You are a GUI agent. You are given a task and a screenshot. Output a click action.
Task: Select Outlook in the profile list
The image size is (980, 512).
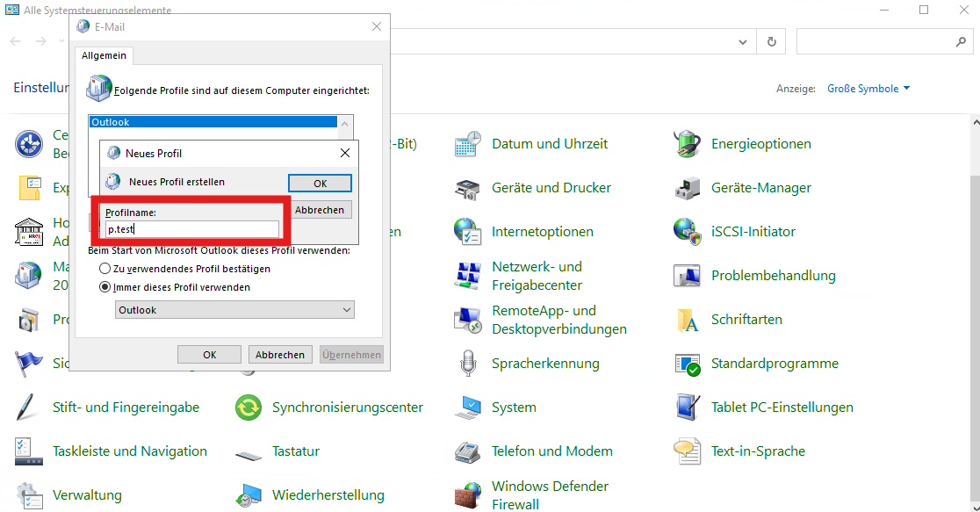pos(213,122)
